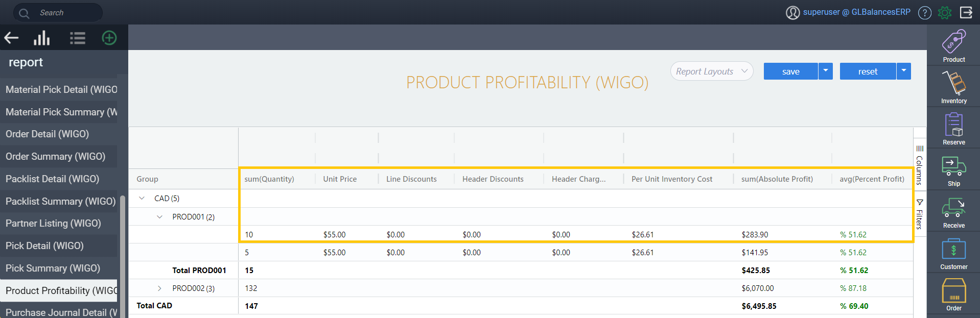This screenshot has width=980, height=318.
Task: Sort by avg(Percent Profit) column header
Action: point(872,179)
